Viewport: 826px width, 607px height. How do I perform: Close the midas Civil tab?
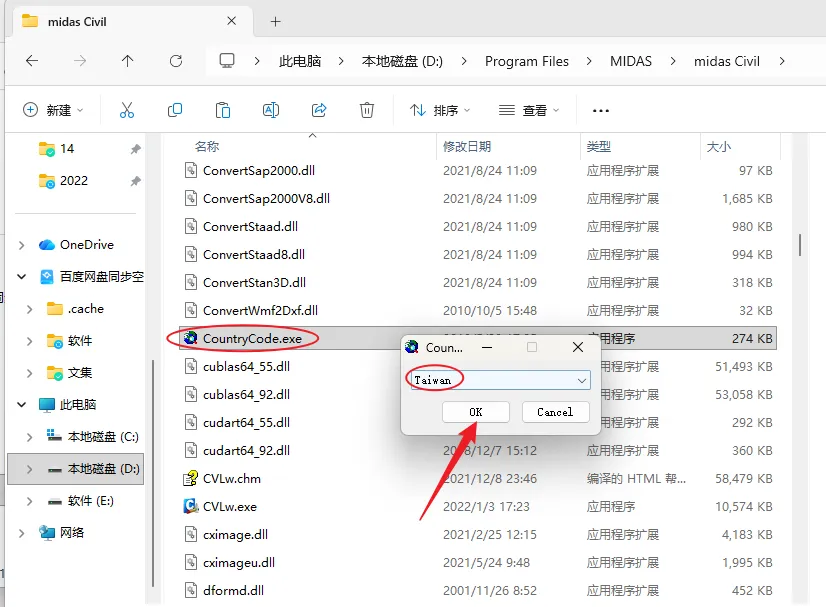(231, 21)
